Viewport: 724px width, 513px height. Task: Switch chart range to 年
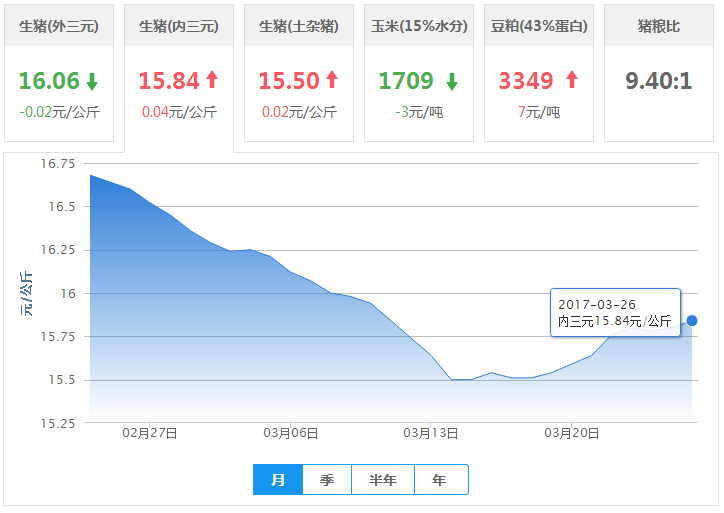pyautogui.click(x=440, y=480)
